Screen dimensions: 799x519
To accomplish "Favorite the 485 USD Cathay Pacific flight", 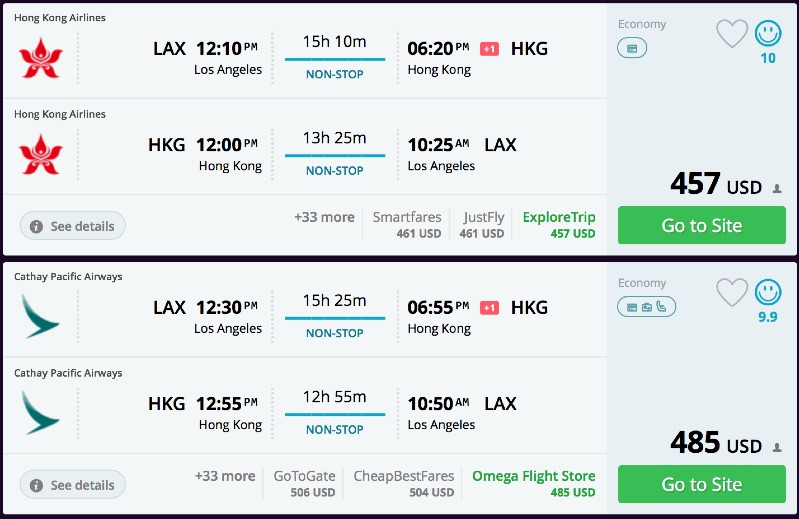I will pos(732,293).
